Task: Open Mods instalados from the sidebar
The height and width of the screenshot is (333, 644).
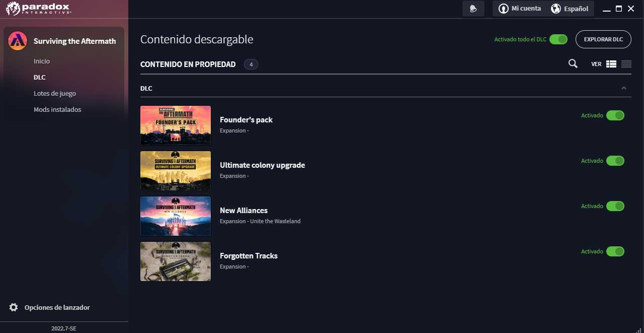Action: 57,109
